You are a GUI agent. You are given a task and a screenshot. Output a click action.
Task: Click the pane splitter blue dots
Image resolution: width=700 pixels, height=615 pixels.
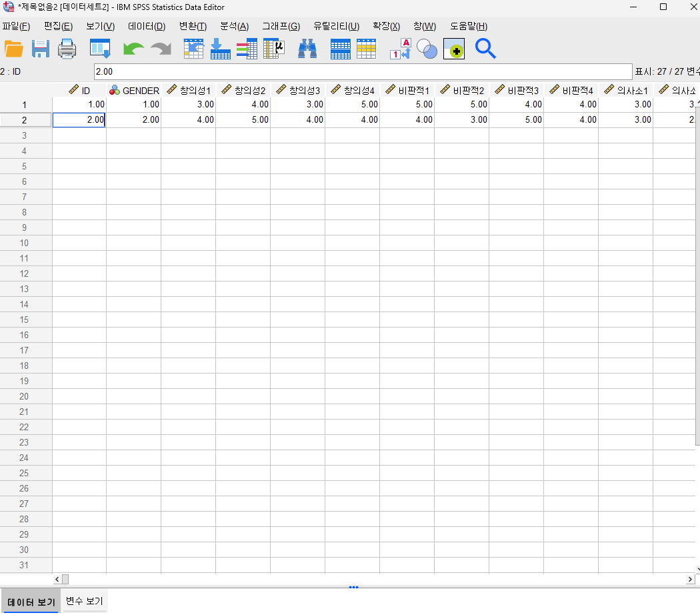[353, 587]
